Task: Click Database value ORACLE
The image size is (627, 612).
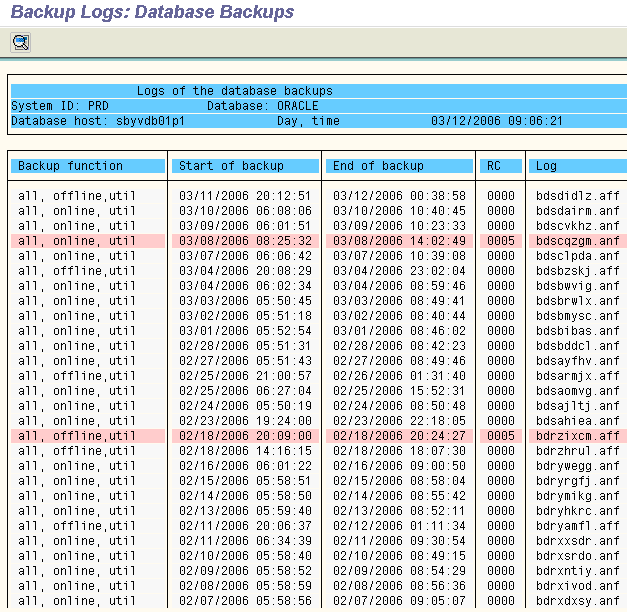Action: [298, 106]
